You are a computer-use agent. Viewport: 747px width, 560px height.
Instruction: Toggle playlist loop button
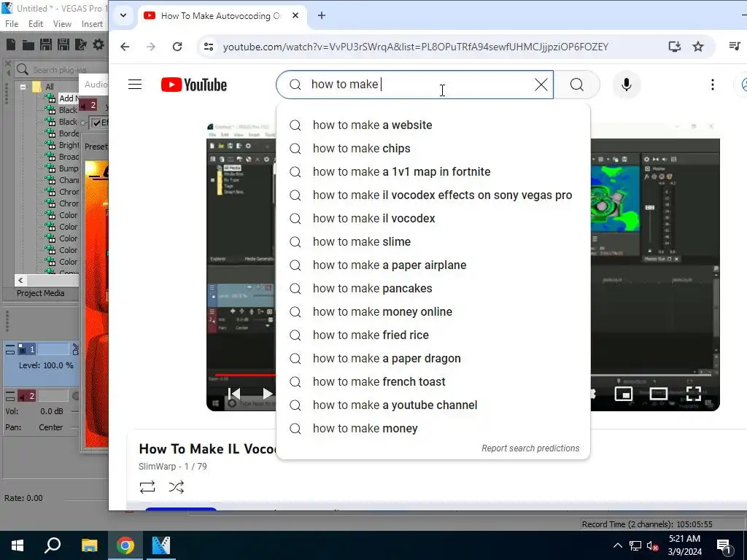[x=147, y=486]
